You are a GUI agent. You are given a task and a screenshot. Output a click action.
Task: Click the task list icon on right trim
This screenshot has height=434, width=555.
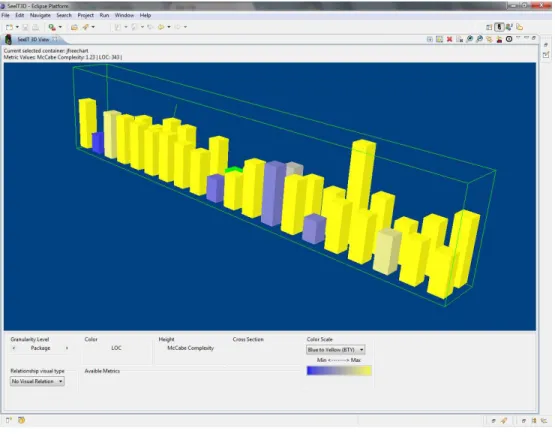pos(546,55)
